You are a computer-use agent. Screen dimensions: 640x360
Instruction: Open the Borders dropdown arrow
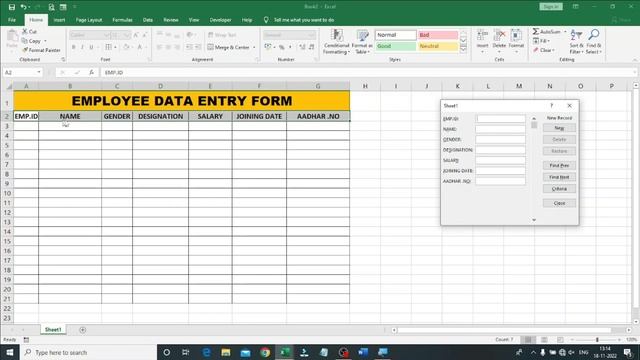coord(116,47)
